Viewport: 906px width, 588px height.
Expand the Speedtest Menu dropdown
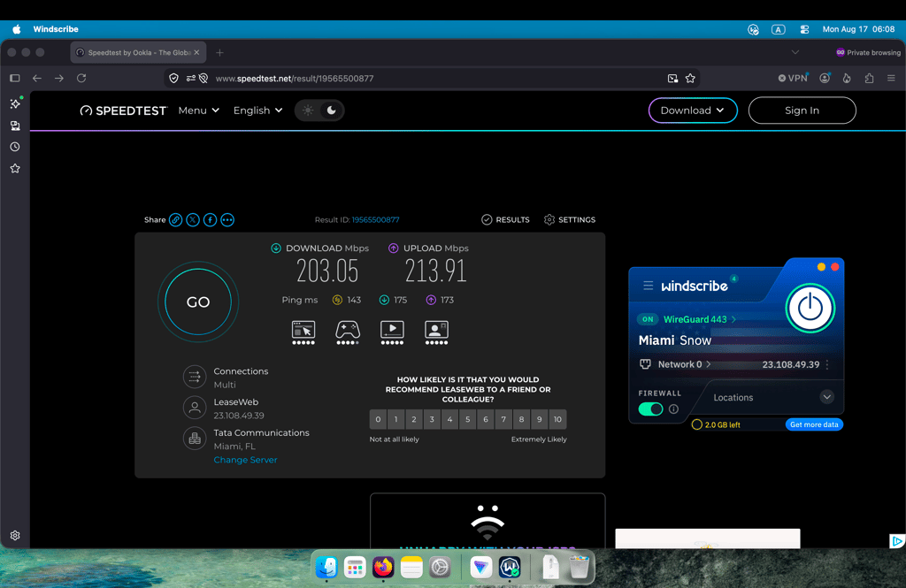point(199,111)
